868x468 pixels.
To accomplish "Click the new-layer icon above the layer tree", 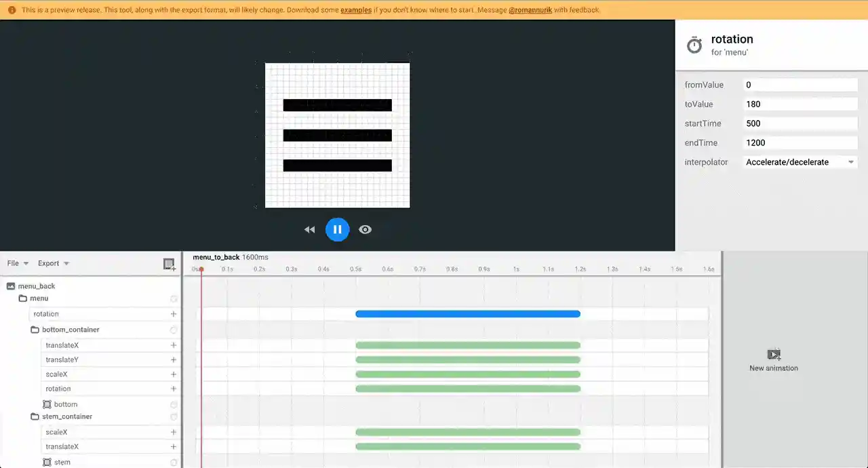I will (169, 265).
